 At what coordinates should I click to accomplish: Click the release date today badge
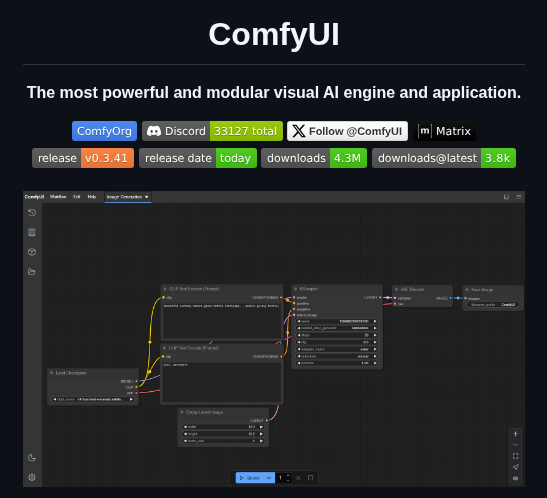[198, 158]
